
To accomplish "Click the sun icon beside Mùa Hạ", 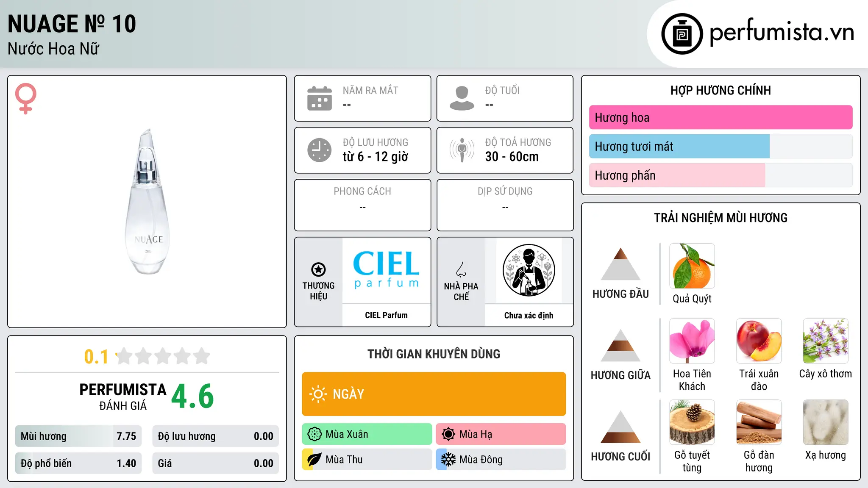I will (448, 434).
